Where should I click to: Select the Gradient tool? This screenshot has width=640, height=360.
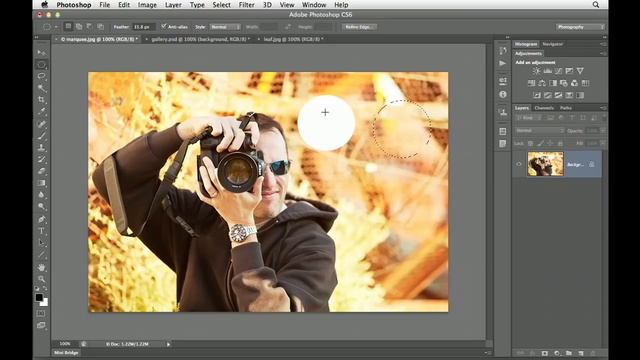pyautogui.click(x=41, y=183)
